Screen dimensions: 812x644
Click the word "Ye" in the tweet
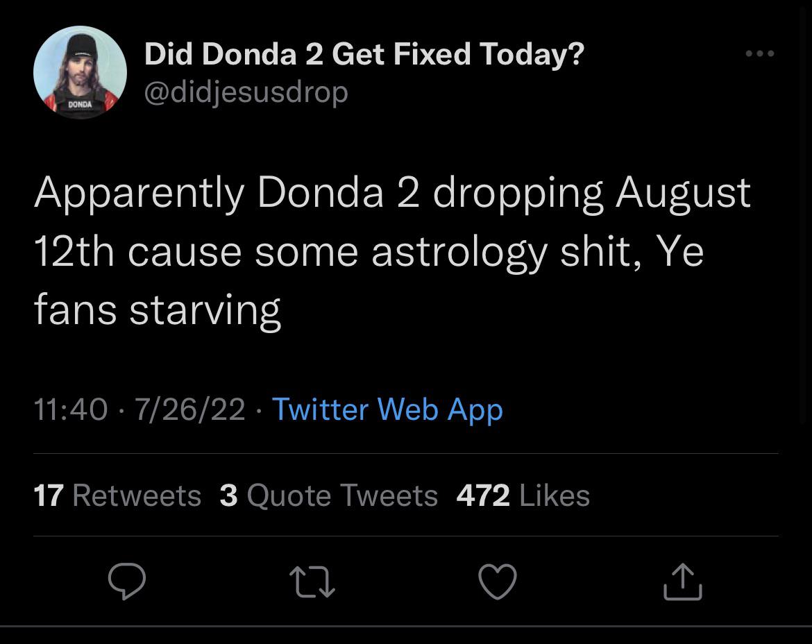coord(680,251)
